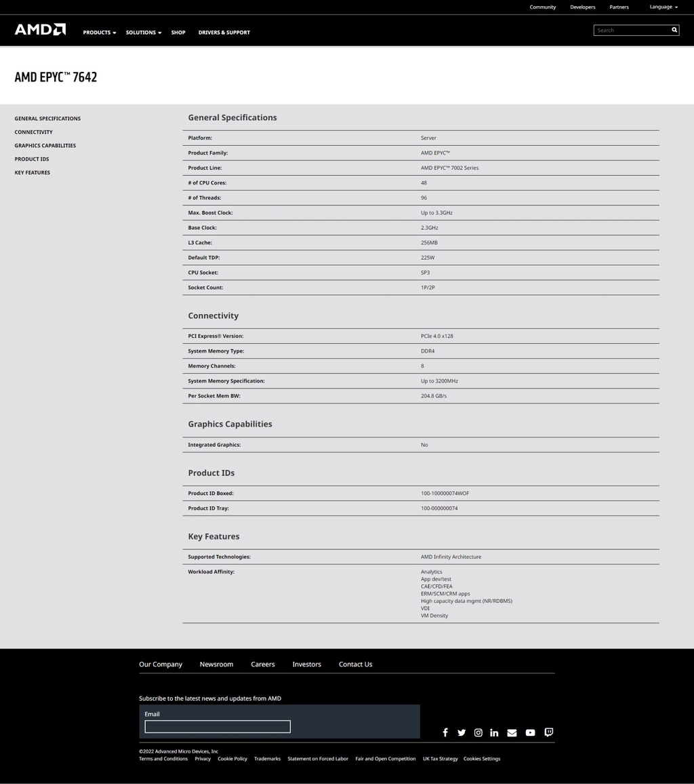Open the Newsroom footer link
Viewport: 694px width, 784px height.
(x=216, y=664)
